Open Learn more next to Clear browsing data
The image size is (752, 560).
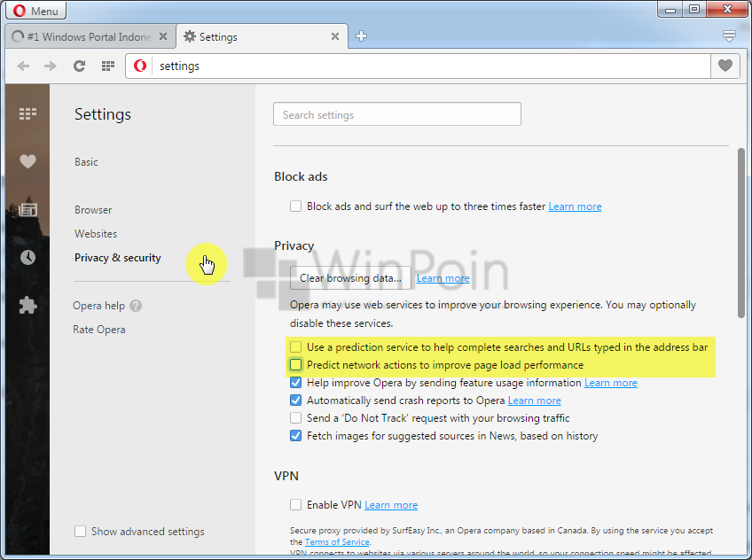(x=443, y=278)
